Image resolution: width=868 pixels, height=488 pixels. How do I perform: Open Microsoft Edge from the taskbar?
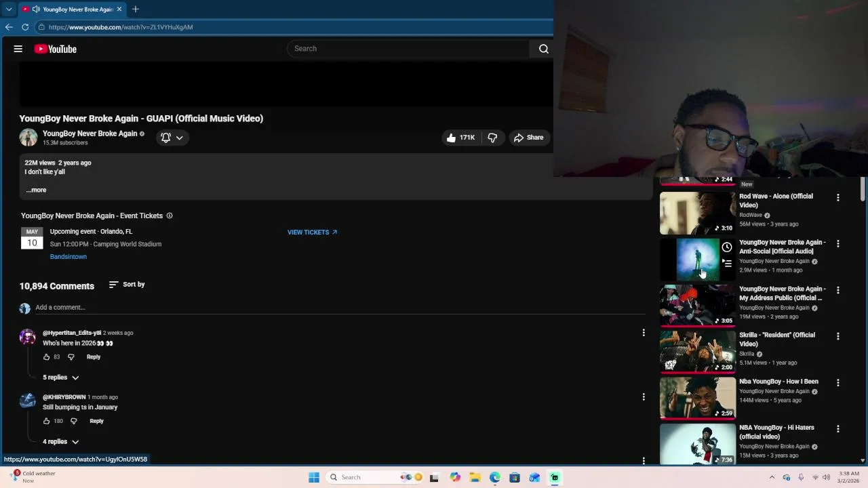coord(495,477)
